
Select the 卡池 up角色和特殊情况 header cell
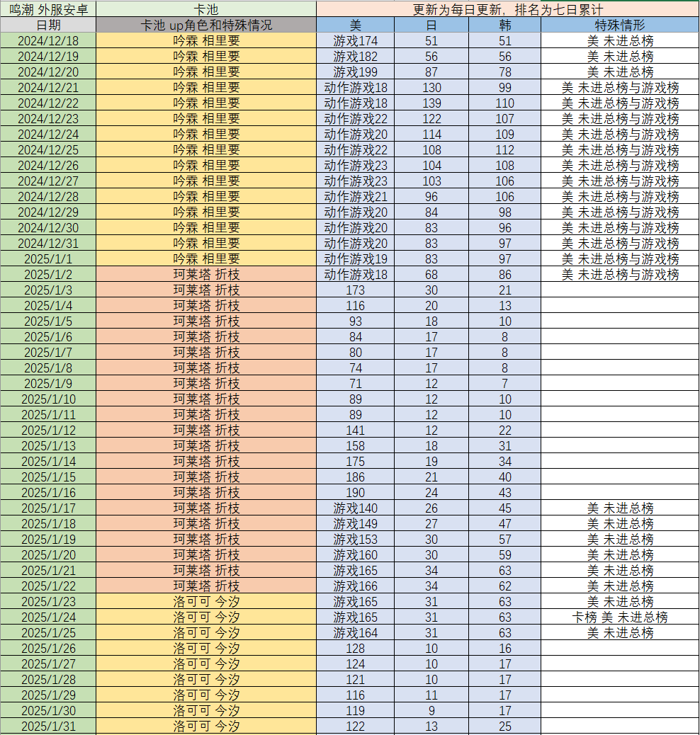(x=206, y=25)
